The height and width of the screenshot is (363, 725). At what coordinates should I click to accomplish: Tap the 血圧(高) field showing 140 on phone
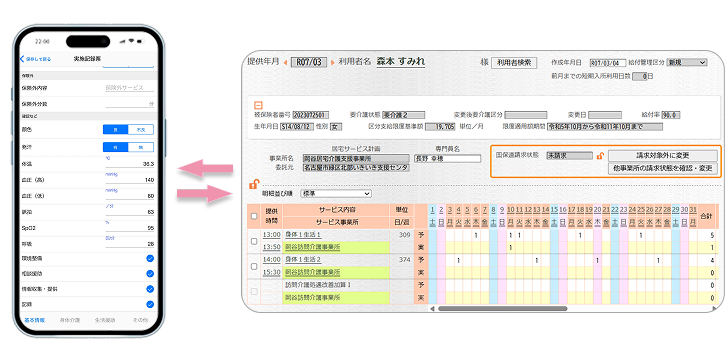coord(129,180)
